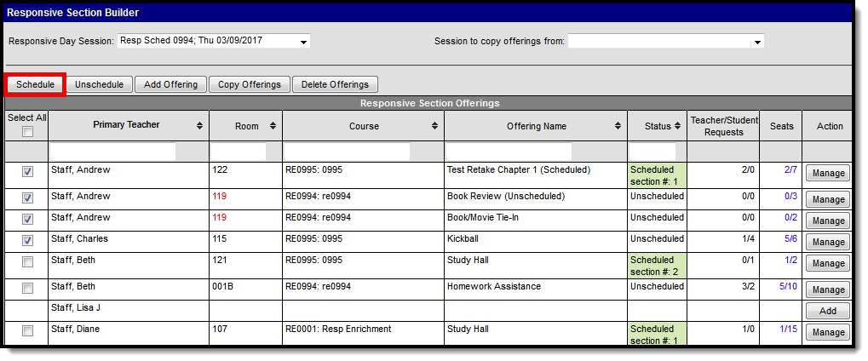This screenshot has height=361, width=868.
Task: Open the 1/15 seats link
Action: point(788,329)
